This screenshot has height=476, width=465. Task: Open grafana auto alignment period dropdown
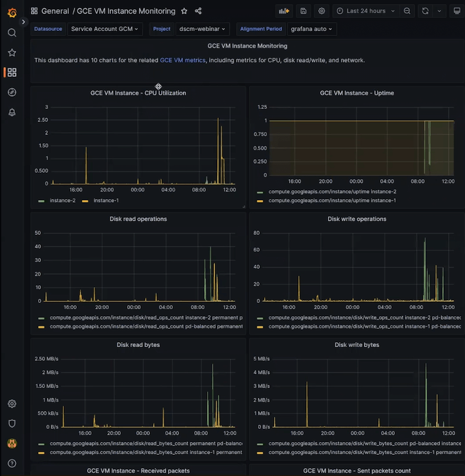click(x=312, y=29)
